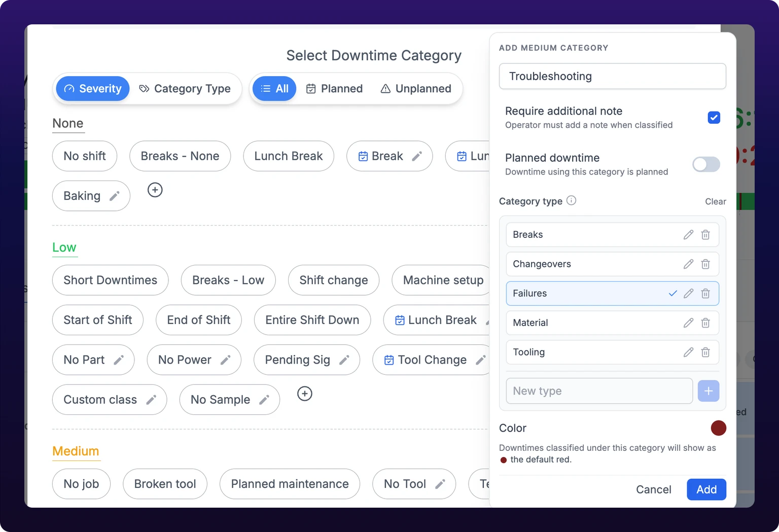Switch to the Category Type grouping tab
Screen dimensions: 779x532
click(x=185, y=89)
